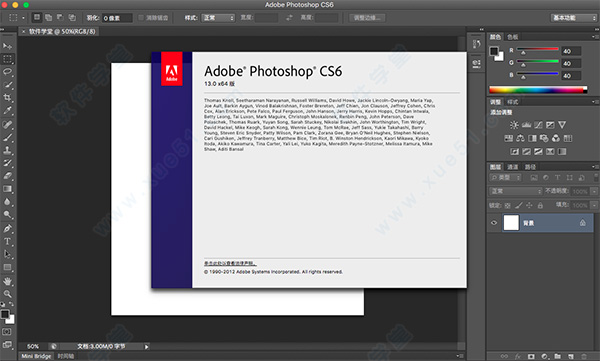
Task: Add a Brightness/Contrast adjustment
Action: pos(514,125)
